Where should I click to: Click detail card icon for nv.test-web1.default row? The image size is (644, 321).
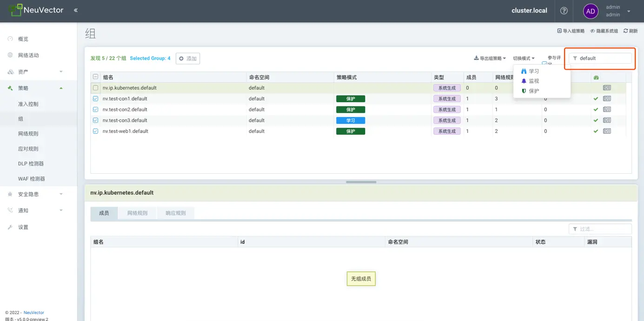click(x=607, y=131)
